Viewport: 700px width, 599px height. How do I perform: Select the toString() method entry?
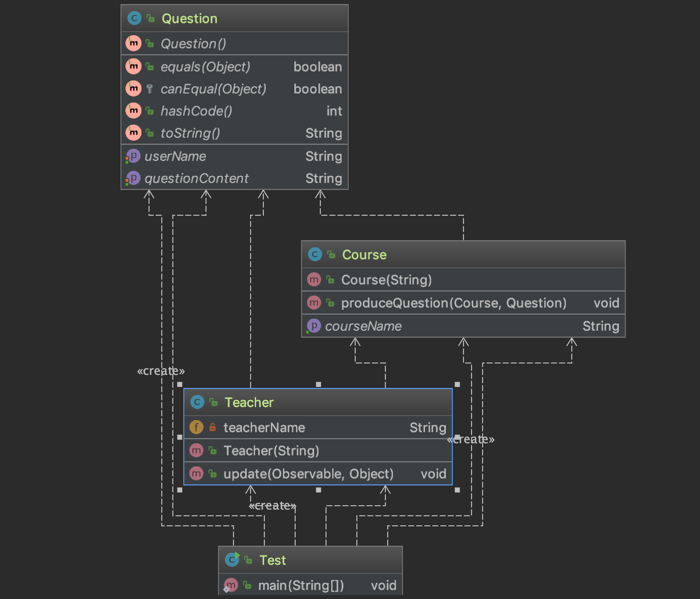point(190,133)
